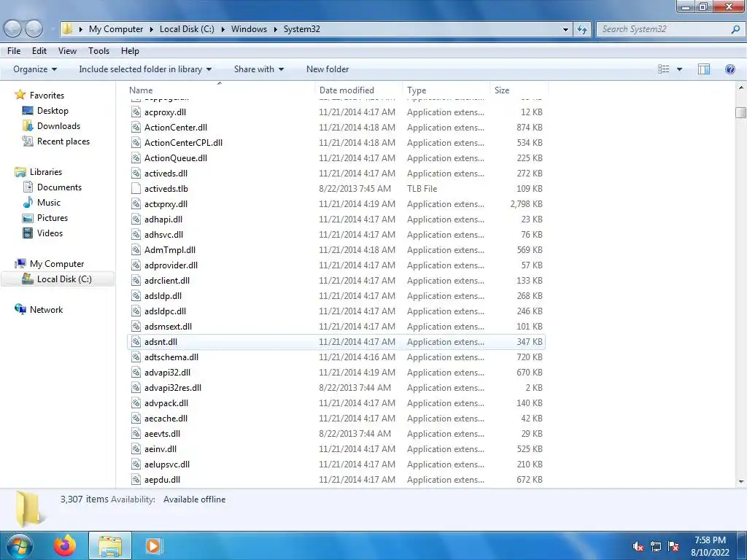The height and width of the screenshot is (560, 747).
Task: Launch Firefox from the taskbar
Action: click(x=65, y=545)
